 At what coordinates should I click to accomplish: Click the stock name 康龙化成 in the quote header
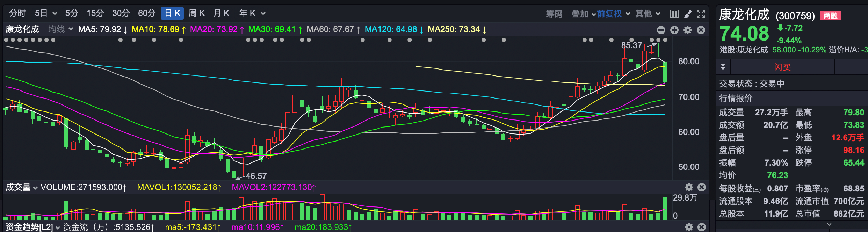click(744, 15)
